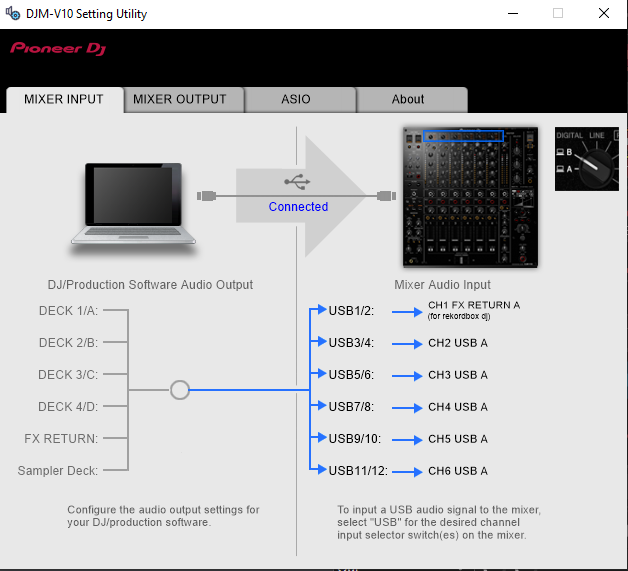This screenshot has height=571, width=628.
Task: Click the input selector knob thumbnail
Action: (x=587, y=159)
